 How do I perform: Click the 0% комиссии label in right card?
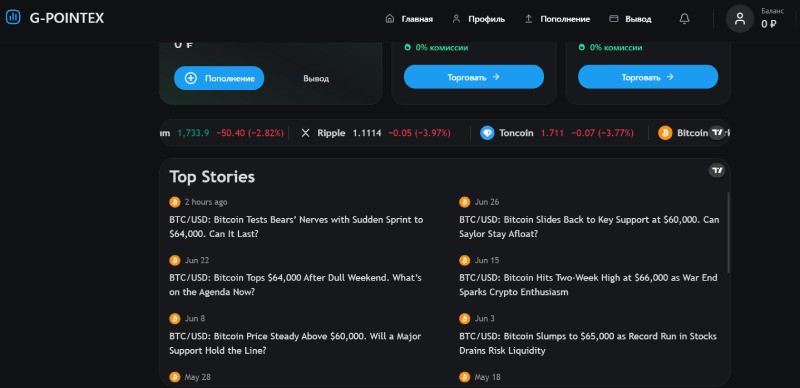point(610,47)
